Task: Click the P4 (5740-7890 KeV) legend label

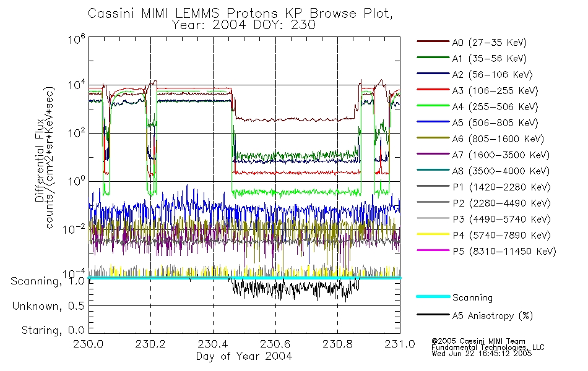Action: pyautogui.click(x=501, y=236)
